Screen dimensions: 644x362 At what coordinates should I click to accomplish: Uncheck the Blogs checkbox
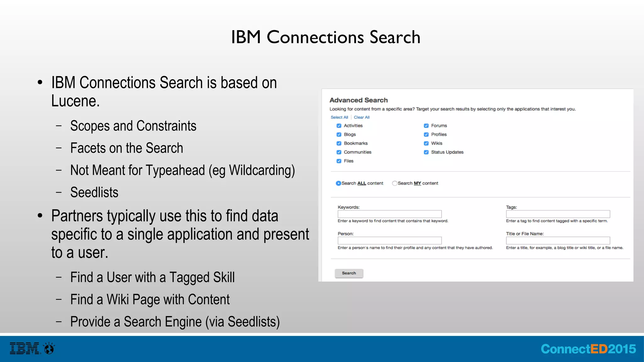coord(339,134)
